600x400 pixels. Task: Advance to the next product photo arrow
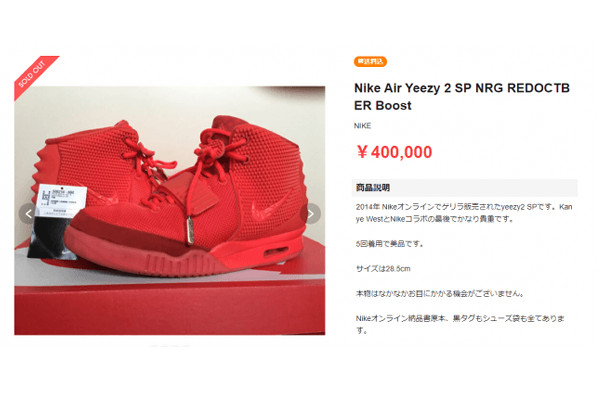tap(310, 214)
